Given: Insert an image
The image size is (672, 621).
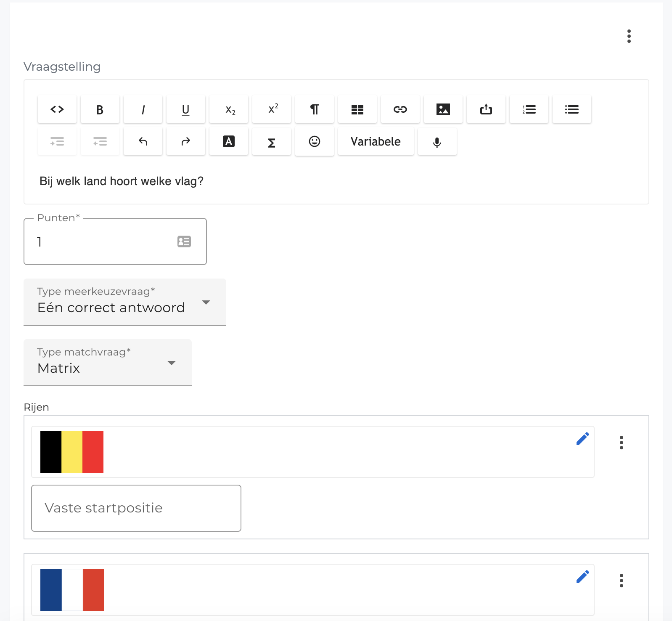Looking at the screenshot, I should [x=443, y=109].
